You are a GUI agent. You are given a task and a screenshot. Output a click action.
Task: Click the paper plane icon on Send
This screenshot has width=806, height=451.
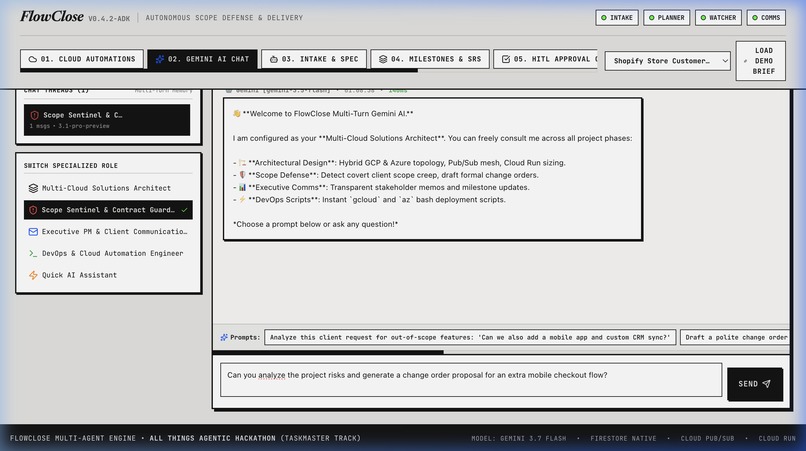[766, 384]
